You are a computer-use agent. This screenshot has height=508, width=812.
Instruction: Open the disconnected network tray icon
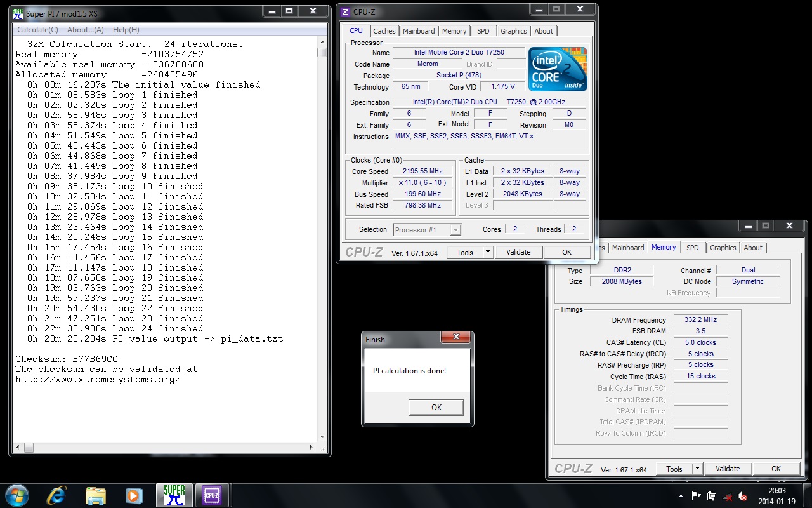727,496
